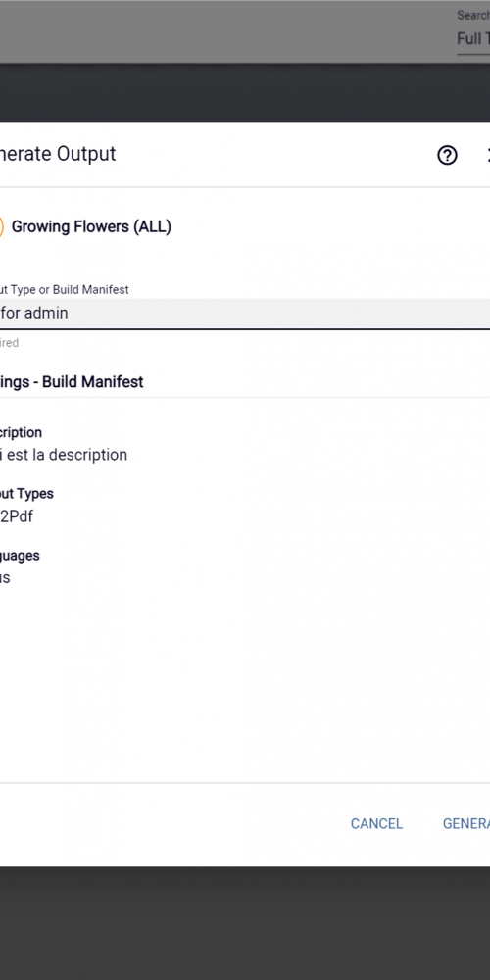Close the Generate Output dialog

pyautogui.click(x=487, y=155)
